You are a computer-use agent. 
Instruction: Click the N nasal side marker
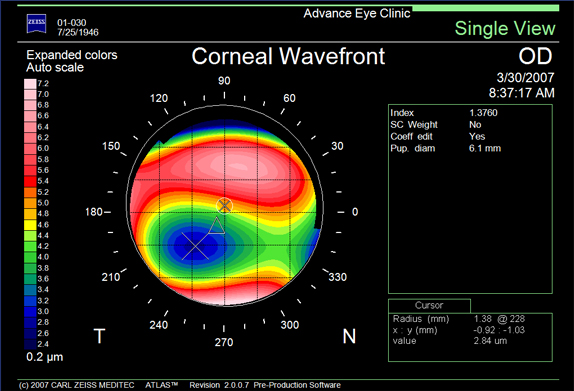point(349,336)
